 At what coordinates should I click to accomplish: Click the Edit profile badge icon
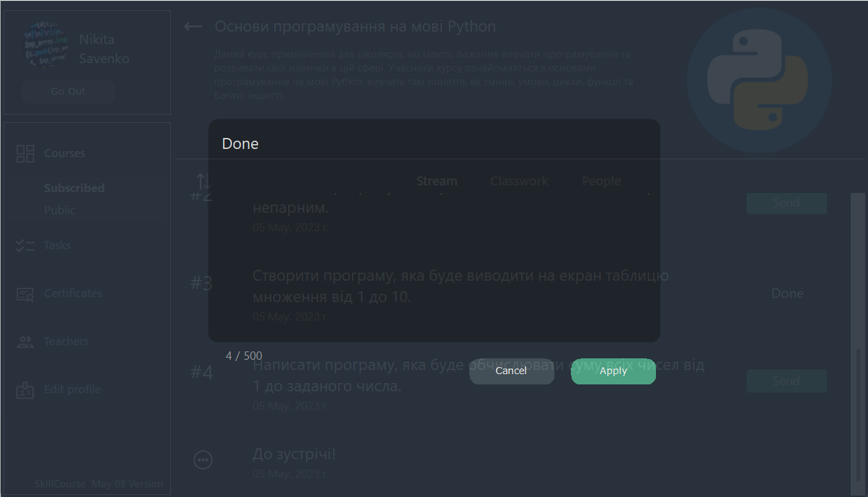(x=25, y=390)
